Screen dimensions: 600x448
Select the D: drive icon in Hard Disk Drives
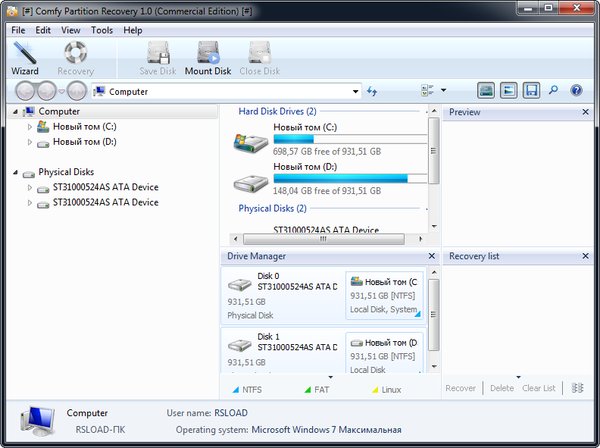click(251, 184)
